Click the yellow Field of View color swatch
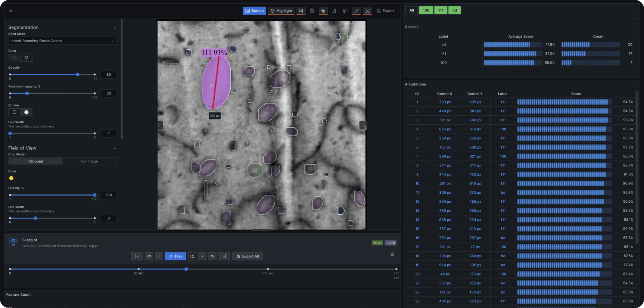This screenshot has height=308, width=644. pyautogui.click(x=11, y=178)
